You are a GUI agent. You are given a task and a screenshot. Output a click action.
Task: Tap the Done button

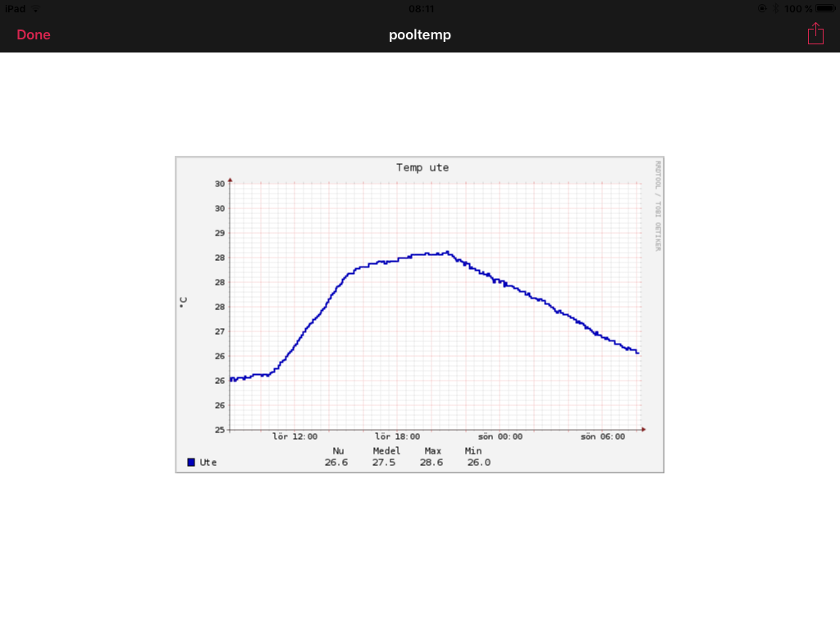click(x=34, y=34)
